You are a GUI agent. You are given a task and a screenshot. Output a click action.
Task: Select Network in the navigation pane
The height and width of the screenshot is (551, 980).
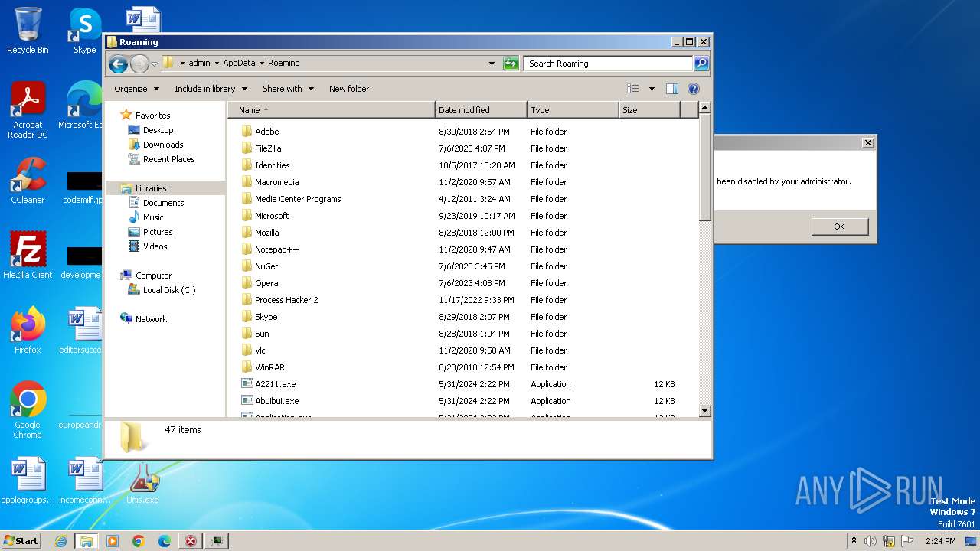click(x=151, y=319)
